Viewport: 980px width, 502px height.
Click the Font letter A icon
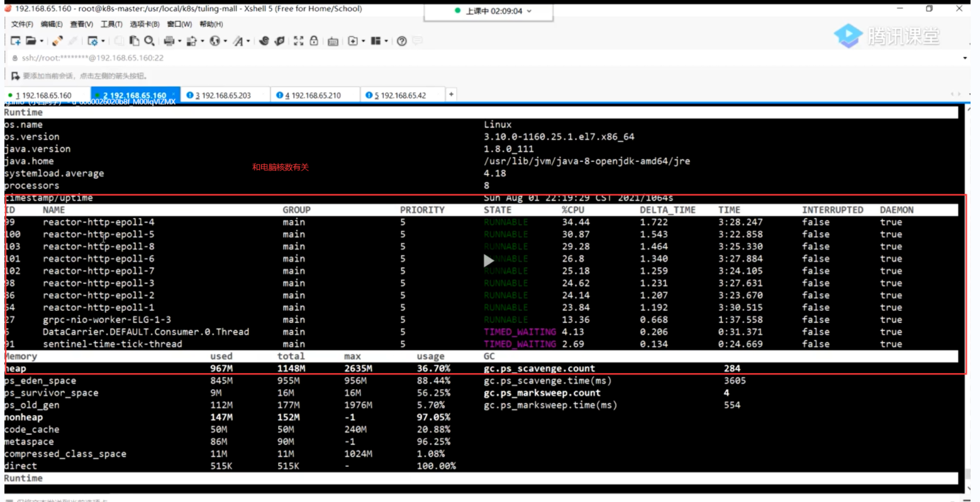point(238,41)
